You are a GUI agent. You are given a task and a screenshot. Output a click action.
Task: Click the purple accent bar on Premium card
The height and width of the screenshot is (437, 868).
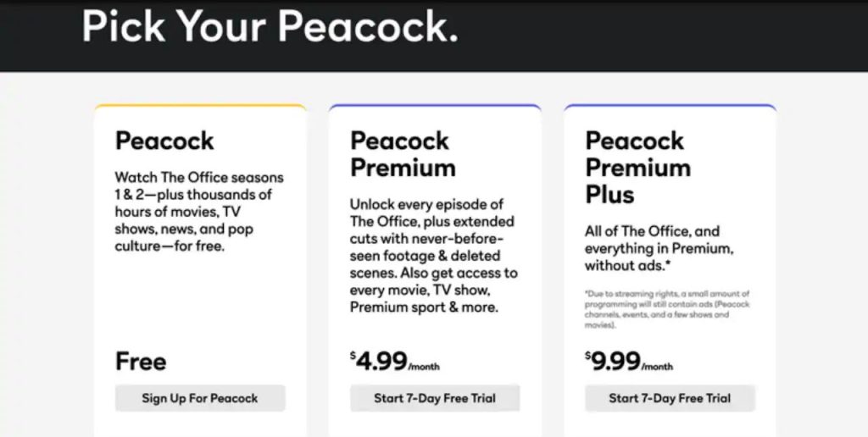[435, 106]
